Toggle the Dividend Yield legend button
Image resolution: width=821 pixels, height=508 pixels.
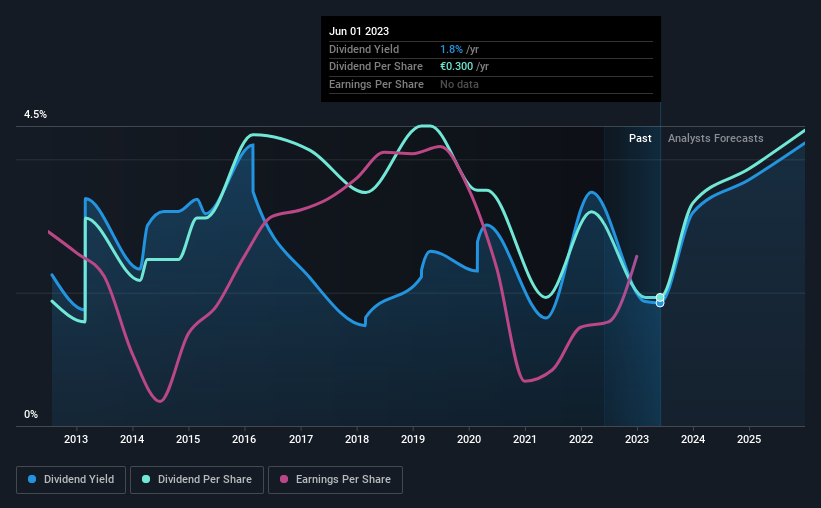coord(71,480)
